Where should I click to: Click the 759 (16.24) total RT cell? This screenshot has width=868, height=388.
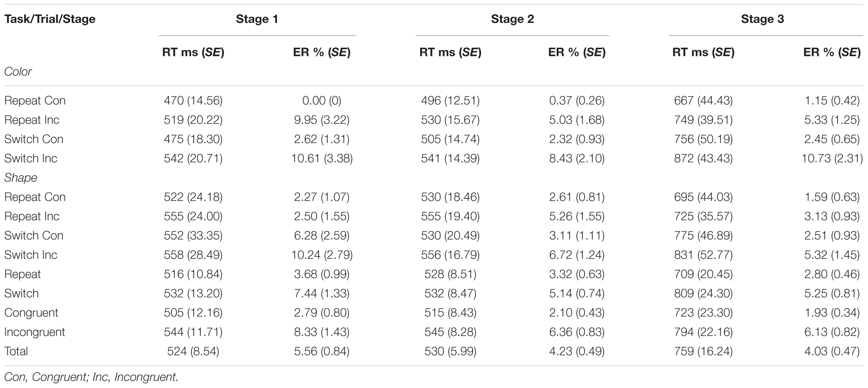point(703,351)
